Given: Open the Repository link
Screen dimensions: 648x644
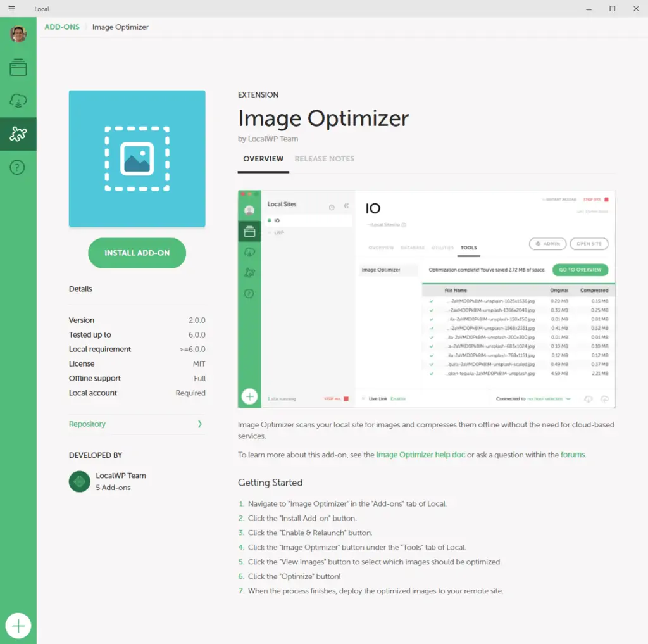Looking at the screenshot, I should tap(87, 424).
